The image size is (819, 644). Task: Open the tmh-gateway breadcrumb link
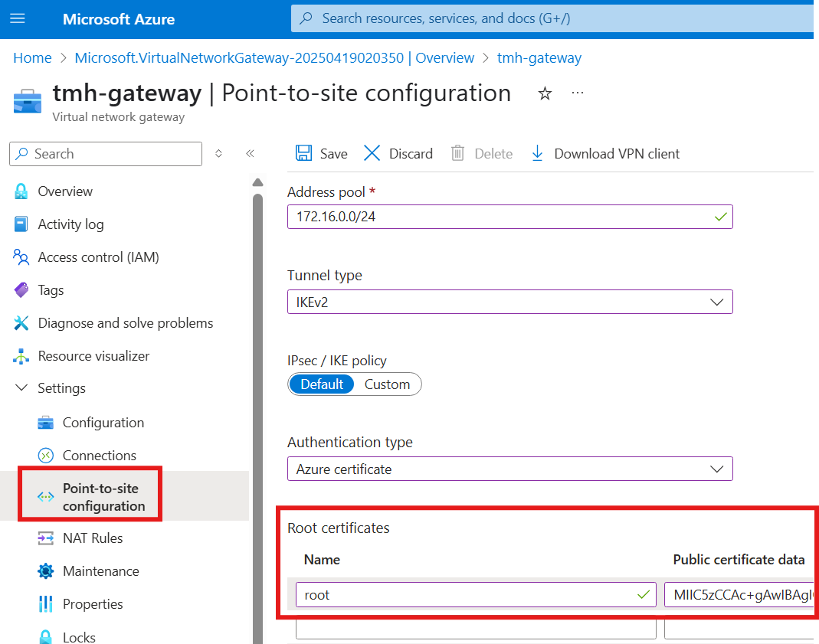click(x=539, y=58)
